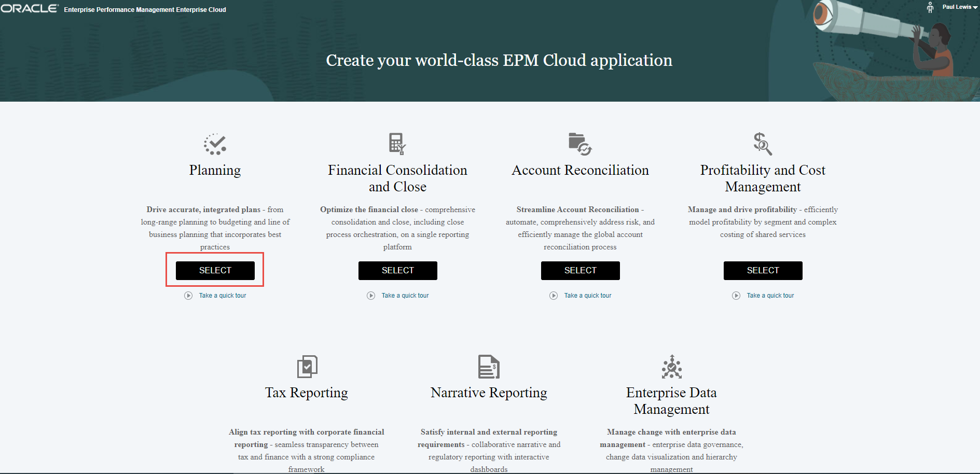Screen dimensions: 980x474
Task: Take a quick tour of Profitability and Cost Management
Action: pos(770,295)
